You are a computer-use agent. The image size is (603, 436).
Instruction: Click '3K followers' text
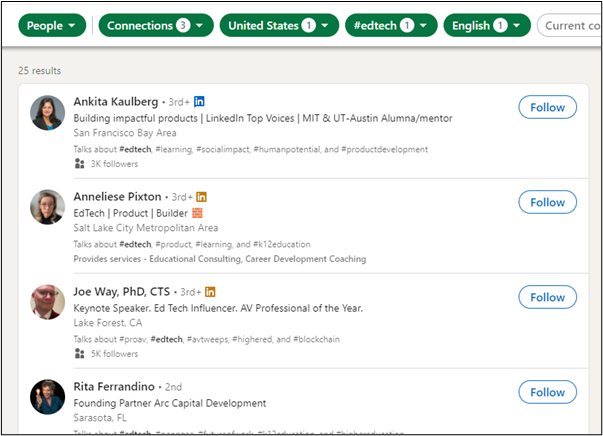pos(114,164)
